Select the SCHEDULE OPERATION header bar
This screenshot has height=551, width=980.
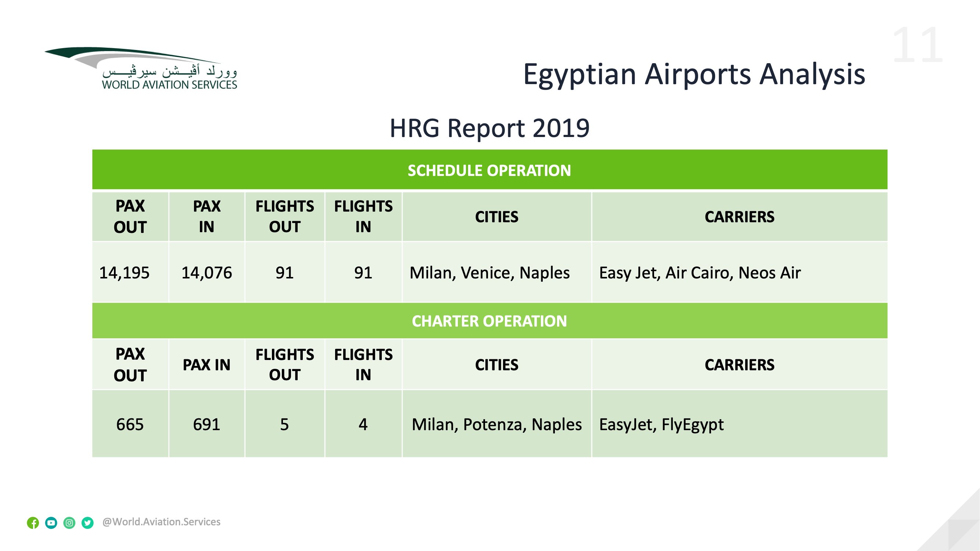tap(489, 170)
